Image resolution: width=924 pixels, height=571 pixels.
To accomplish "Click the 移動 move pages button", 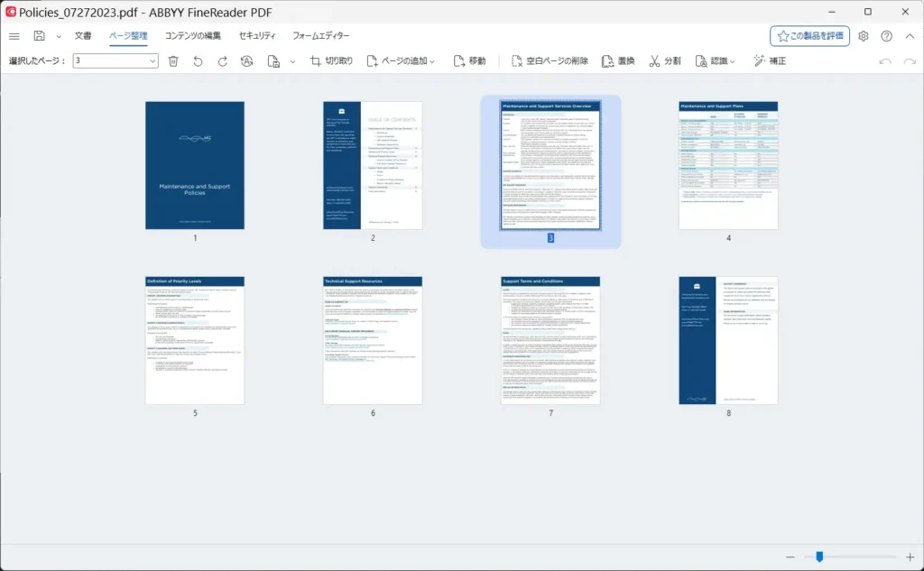I will point(469,60).
